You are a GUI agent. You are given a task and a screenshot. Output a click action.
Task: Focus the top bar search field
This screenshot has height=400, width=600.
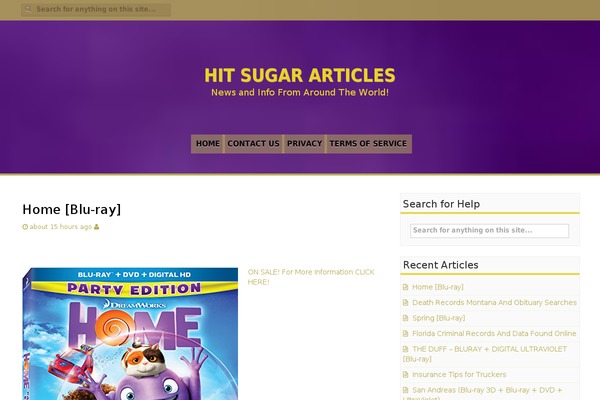coord(96,9)
